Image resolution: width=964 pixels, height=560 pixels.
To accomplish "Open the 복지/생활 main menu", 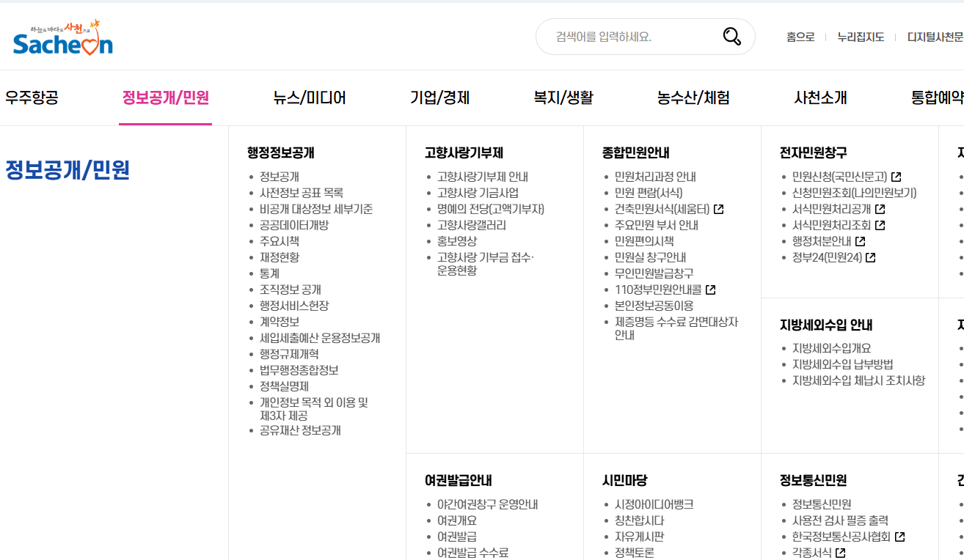I will pyautogui.click(x=563, y=97).
